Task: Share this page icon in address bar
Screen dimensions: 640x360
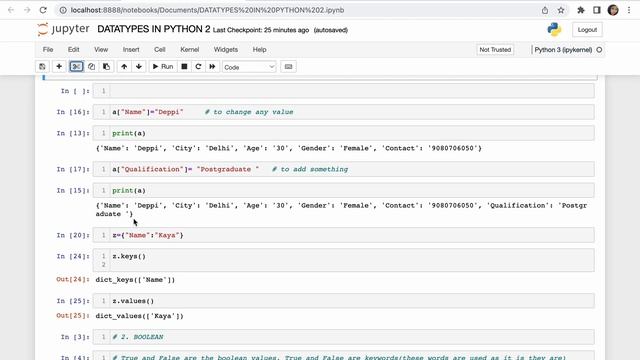Action: (x=545, y=10)
